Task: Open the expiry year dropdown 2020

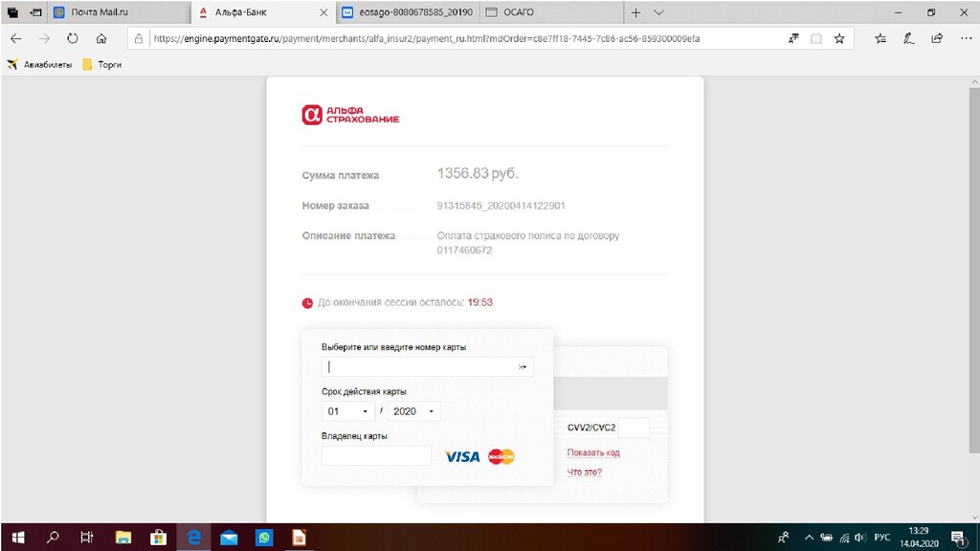Action: (413, 411)
